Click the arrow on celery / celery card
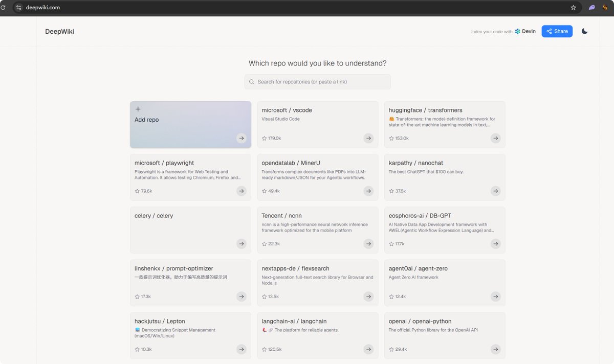Image resolution: width=614 pixels, height=364 pixels. pos(242,244)
